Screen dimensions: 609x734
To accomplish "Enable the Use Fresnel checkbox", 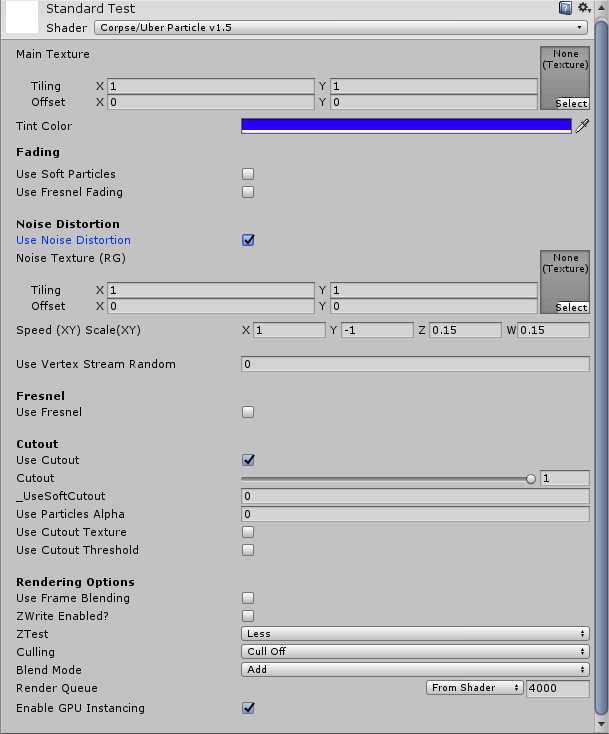I will (248, 412).
